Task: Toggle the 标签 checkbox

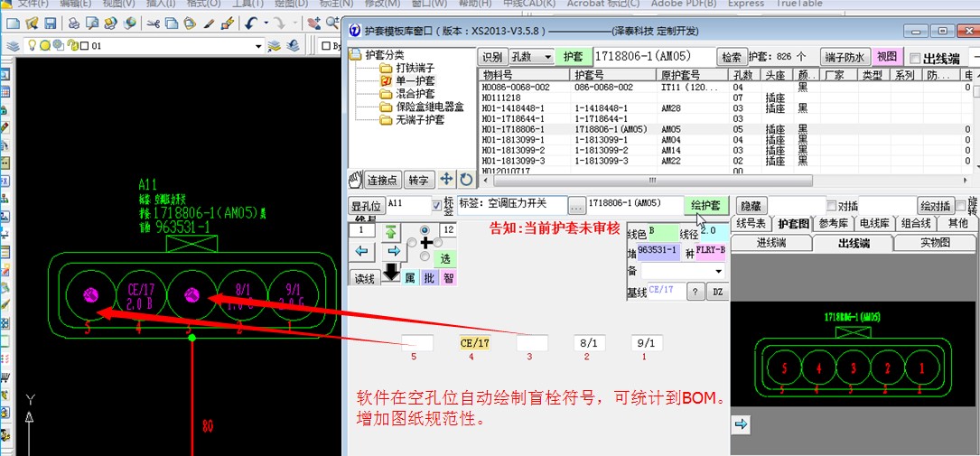Action: (438, 205)
